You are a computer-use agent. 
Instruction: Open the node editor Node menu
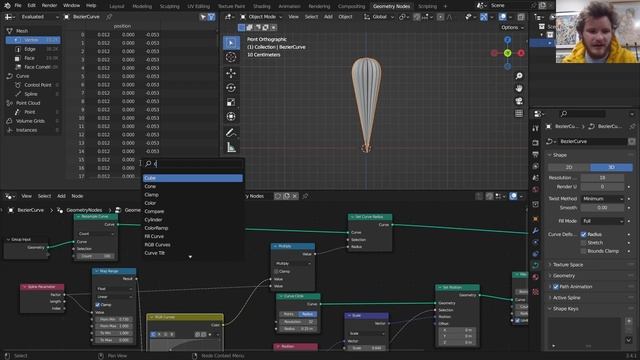coord(77,196)
